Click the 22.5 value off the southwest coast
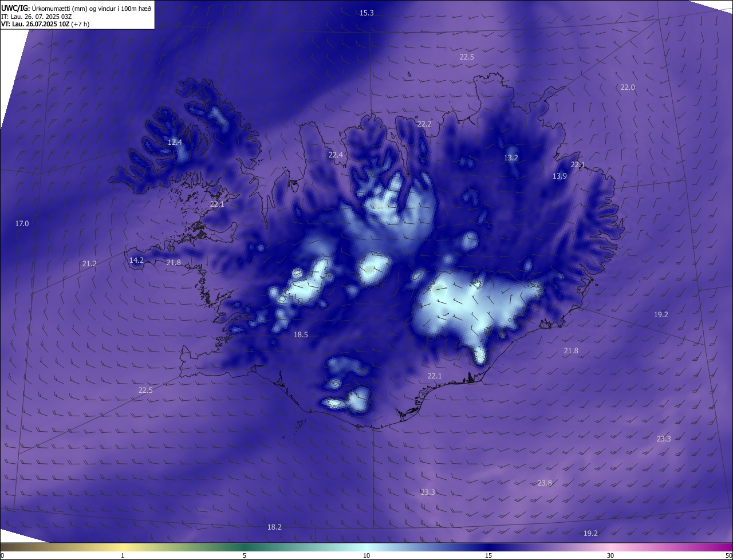This screenshot has height=560, width=733. [x=145, y=390]
